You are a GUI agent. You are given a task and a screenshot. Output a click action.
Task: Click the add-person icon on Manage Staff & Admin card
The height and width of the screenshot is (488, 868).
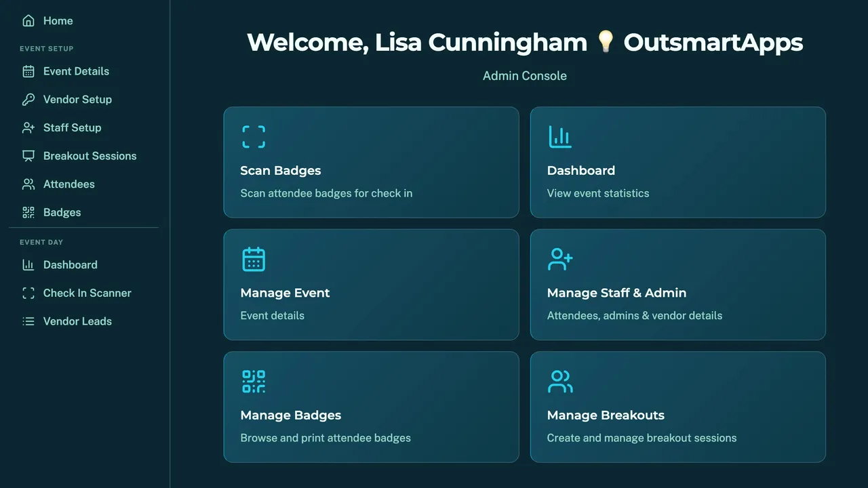(560, 259)
